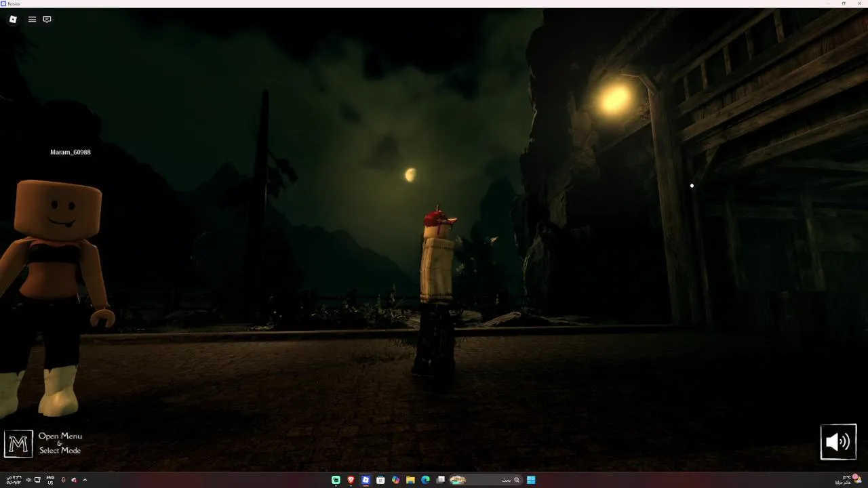The height and width of the screenshot is (488, 868).
Task: Open the Roblox logo menu
Action: tap(12, 19)
